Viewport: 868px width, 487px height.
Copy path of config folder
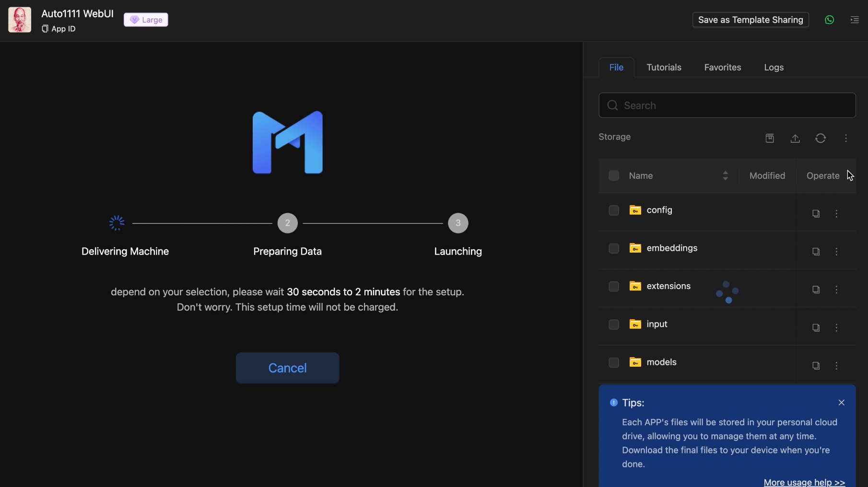click(816, 213)
